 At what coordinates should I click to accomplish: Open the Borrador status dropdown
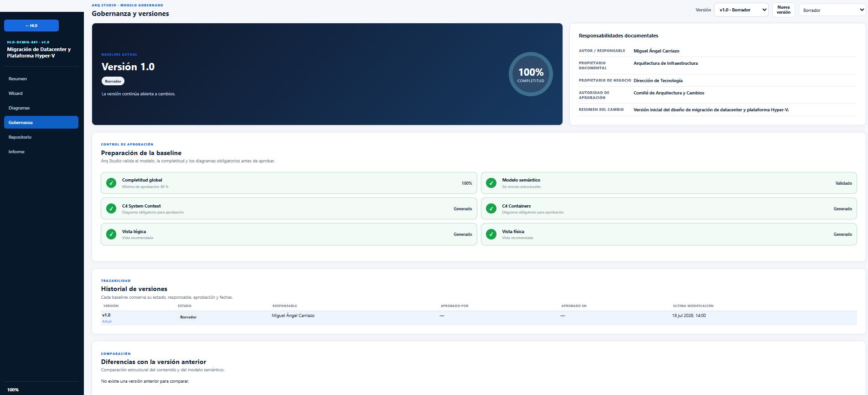pyautogui.click(x=832, y=10)
